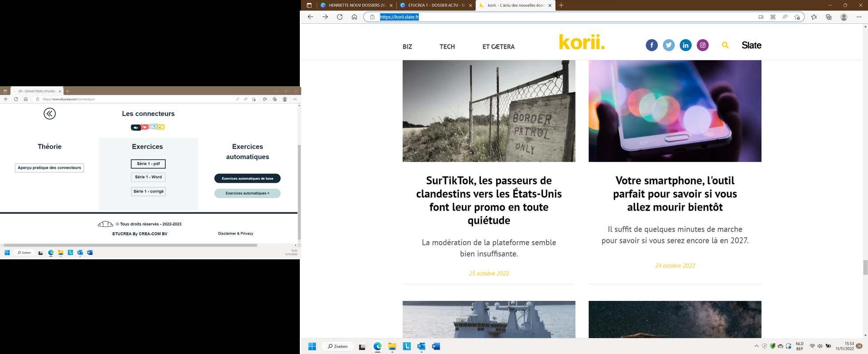This screenshot has height=354, width=868.
Task: Go home in Etucrea browser window
Action: click(x=26, y=99)
